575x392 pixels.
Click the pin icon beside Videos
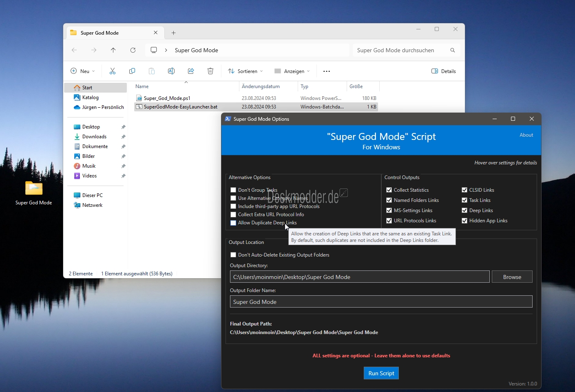point(123,176)
